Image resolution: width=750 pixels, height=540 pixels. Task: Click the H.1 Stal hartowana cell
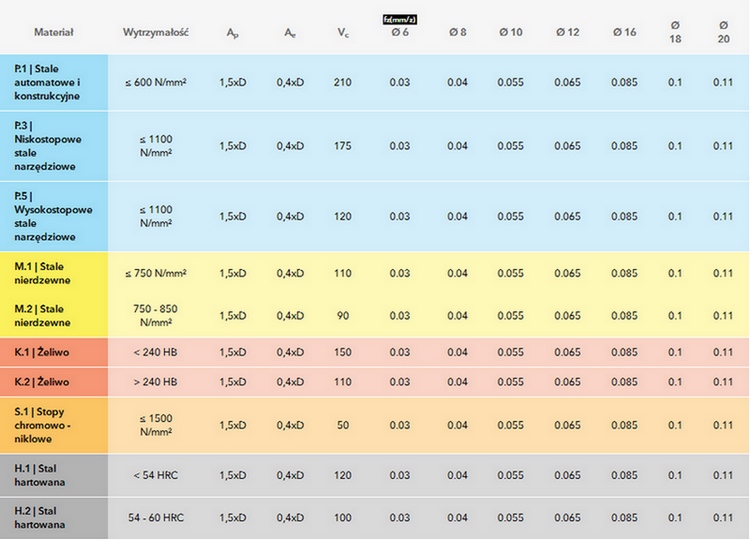[54, 475]
